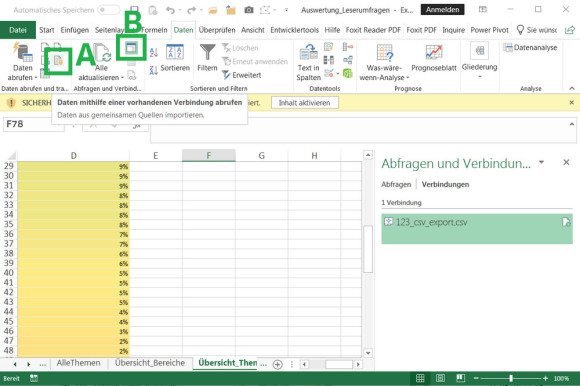Switch to the Power Pivot tab
The height and width of the screenshot is (386, 580).
[x=489, y=30]
